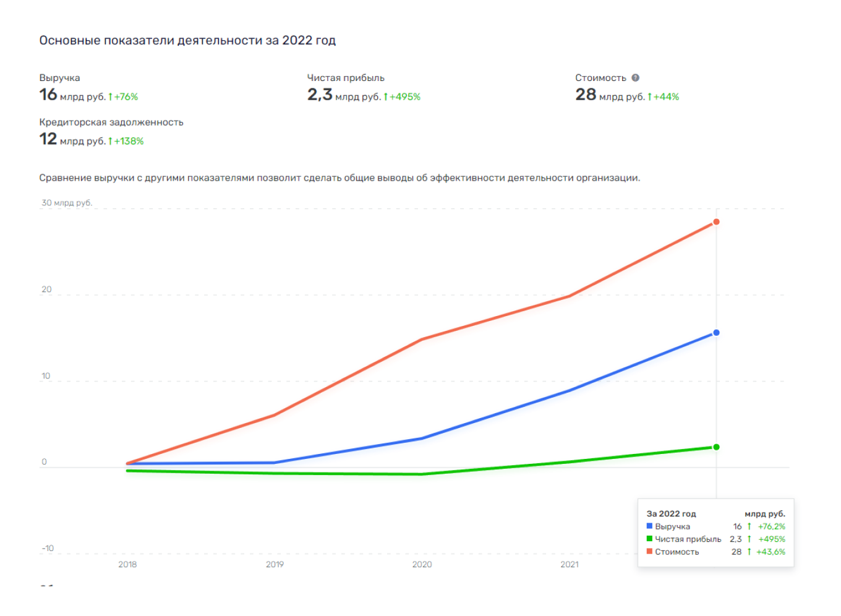Screen dimensions: 841x616
Task: Click the +76,2% value in tooltip
Action: pos(772,526)
